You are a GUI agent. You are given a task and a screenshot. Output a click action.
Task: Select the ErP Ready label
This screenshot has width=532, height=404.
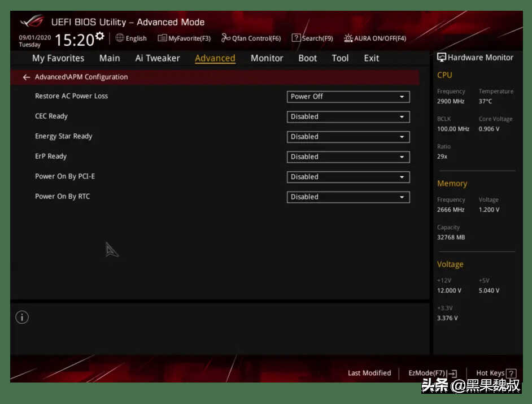point(51,156)
